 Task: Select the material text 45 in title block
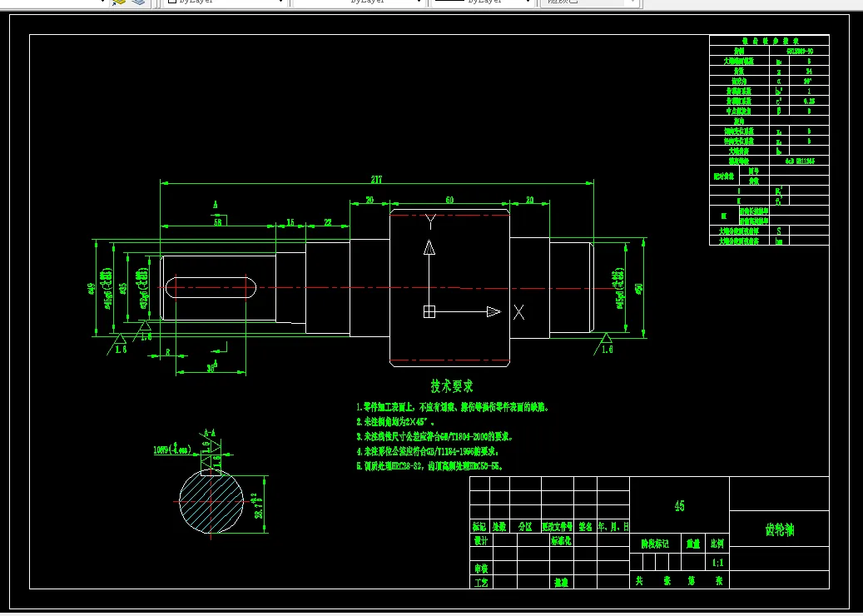pyautogui.click(x=680, y=506)
